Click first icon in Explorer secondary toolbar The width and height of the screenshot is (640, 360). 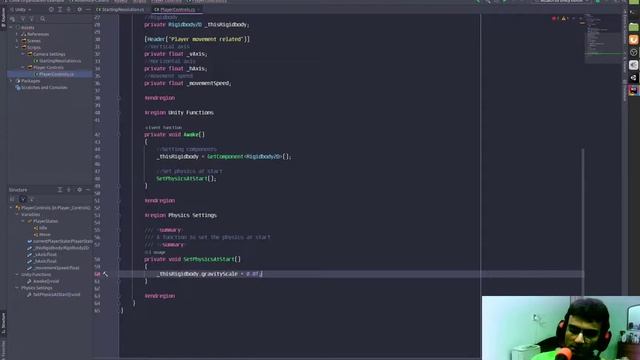13,19
